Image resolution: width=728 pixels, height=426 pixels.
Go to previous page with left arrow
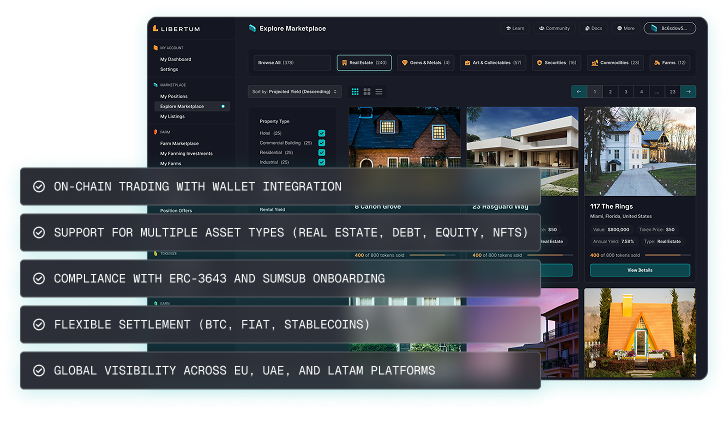579,92
